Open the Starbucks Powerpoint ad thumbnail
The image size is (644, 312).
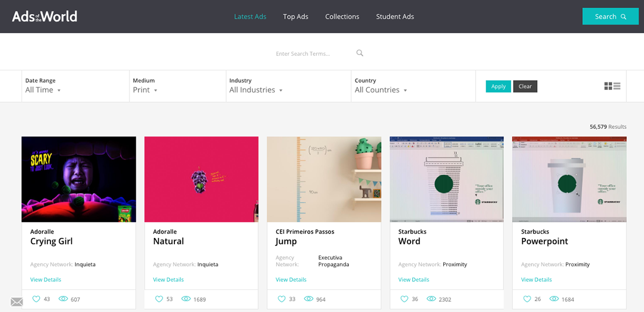tap(569, 179)
